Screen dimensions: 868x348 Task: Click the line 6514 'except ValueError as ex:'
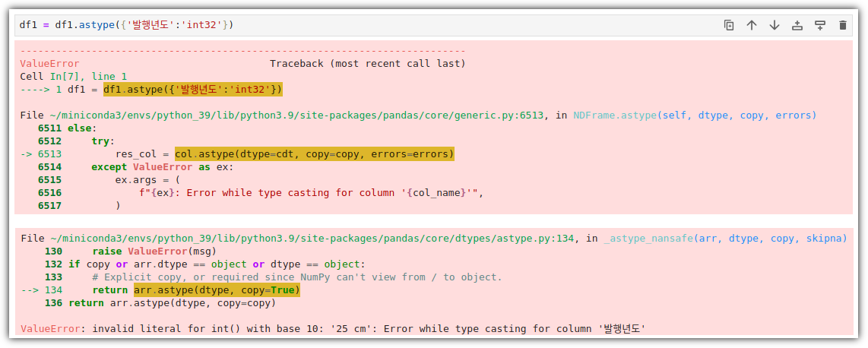163,166
